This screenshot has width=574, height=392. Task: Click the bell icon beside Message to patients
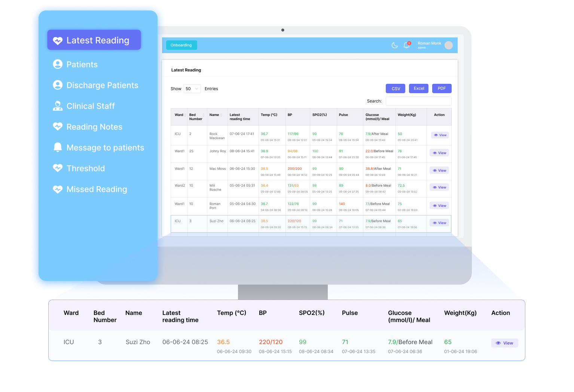coord(58,147)
